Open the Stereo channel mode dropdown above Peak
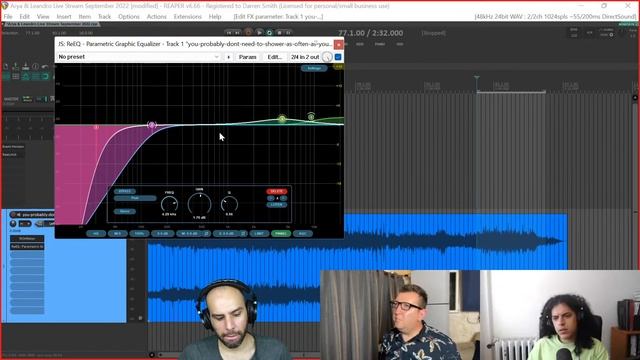The image size is (640, 360). click(x=124, y=191)
